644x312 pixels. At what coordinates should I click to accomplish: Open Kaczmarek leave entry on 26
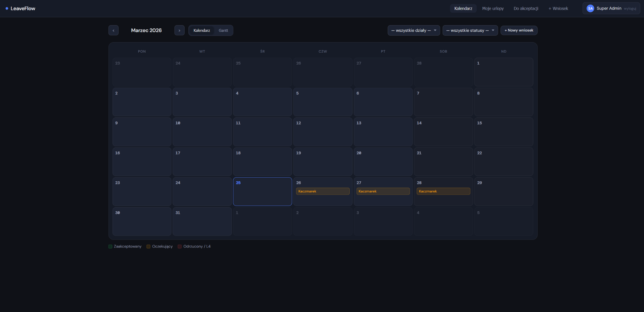coord(323,191)
